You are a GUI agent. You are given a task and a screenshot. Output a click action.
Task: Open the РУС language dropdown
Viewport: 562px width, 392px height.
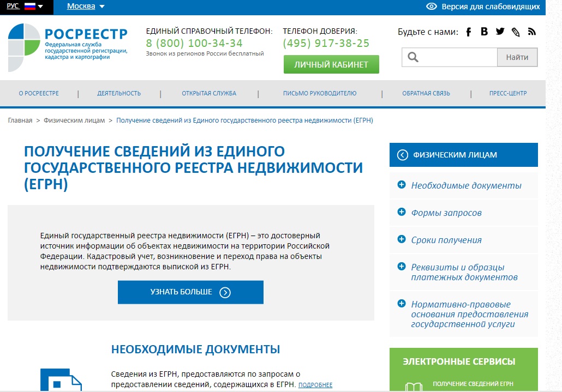pyautogui.click(x=25, y=7)
